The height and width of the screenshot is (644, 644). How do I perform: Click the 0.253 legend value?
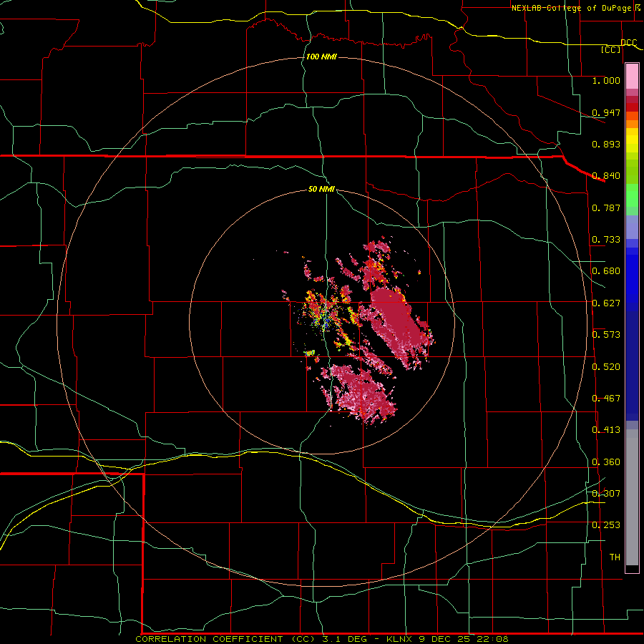coord(606,525)
